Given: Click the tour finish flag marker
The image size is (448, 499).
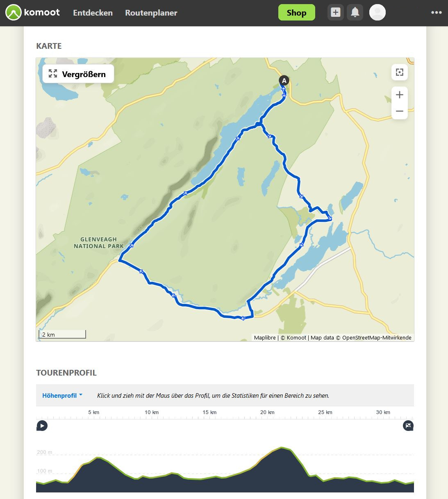Looking at the screenshot, I should pos(408,426).
